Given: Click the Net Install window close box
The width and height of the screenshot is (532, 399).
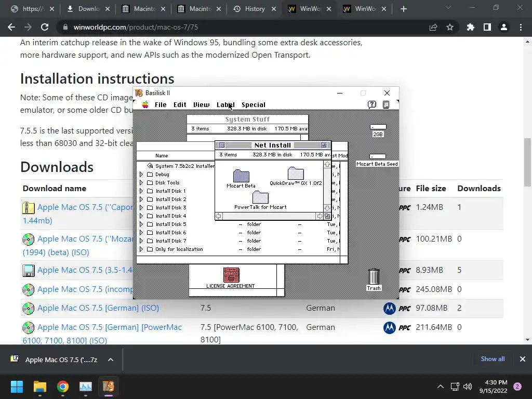Looking at the screenshot, I should click(x=222, y=145).
